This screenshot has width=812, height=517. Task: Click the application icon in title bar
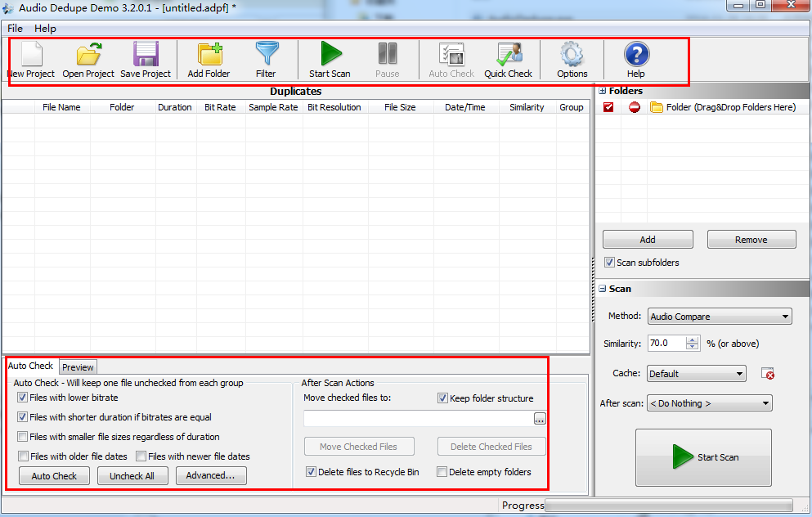[x=7, y=7]
